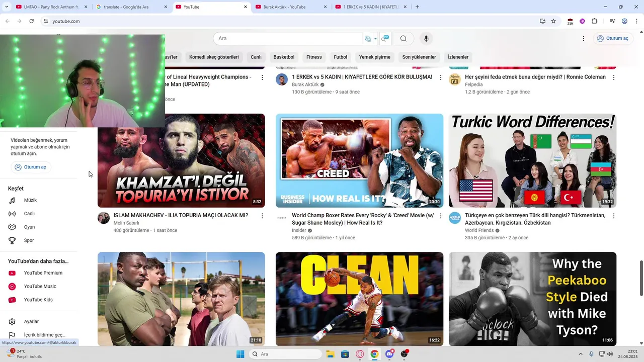Click Oturum aç button in sidebar
Screen dimensions: 644x362
[x=31, y=167]
